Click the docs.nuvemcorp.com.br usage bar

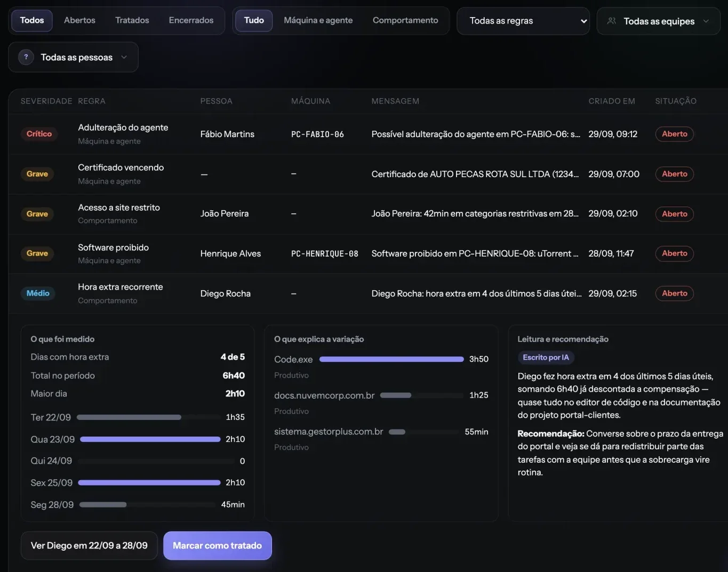pyautogui.click(x=421, y=395)
